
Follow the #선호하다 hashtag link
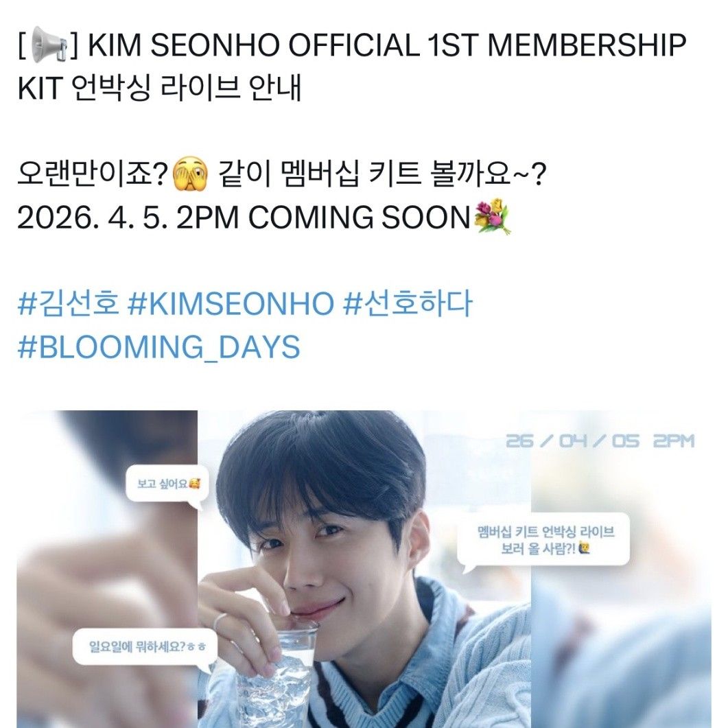[x=408, y=304]
